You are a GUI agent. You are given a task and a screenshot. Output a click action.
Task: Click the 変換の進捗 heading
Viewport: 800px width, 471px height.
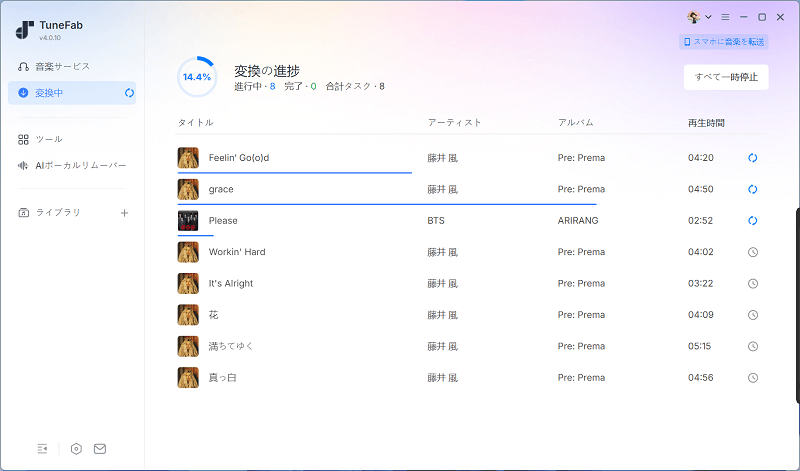point(267,71)
